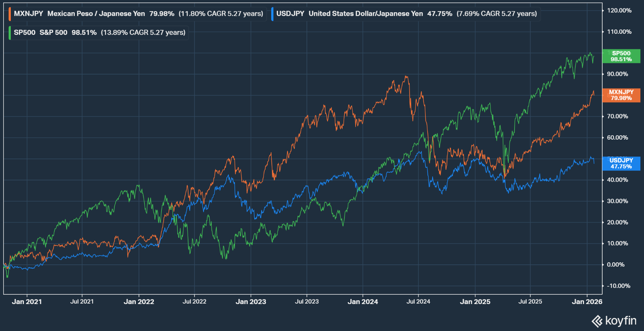The width and height of the screenshot is (644, 331).
Task: Click the green SP500 98.51% axis tag
Action: [621, 56]
